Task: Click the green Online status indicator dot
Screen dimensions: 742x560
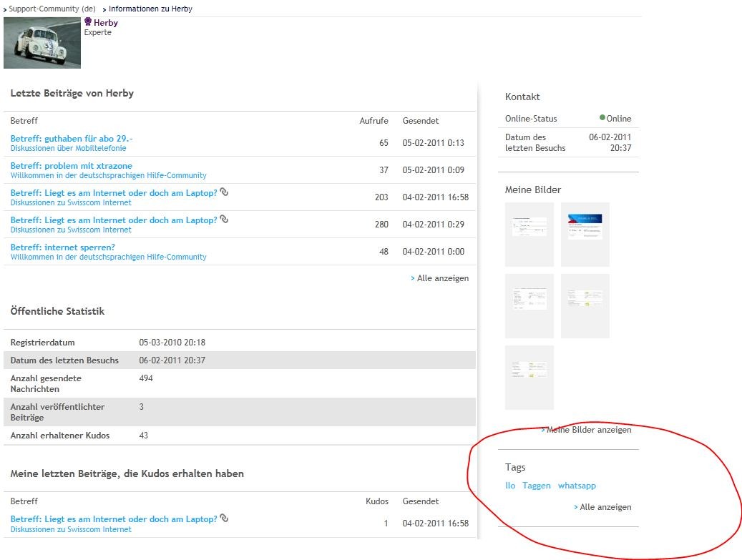Action: click(602, 118)
